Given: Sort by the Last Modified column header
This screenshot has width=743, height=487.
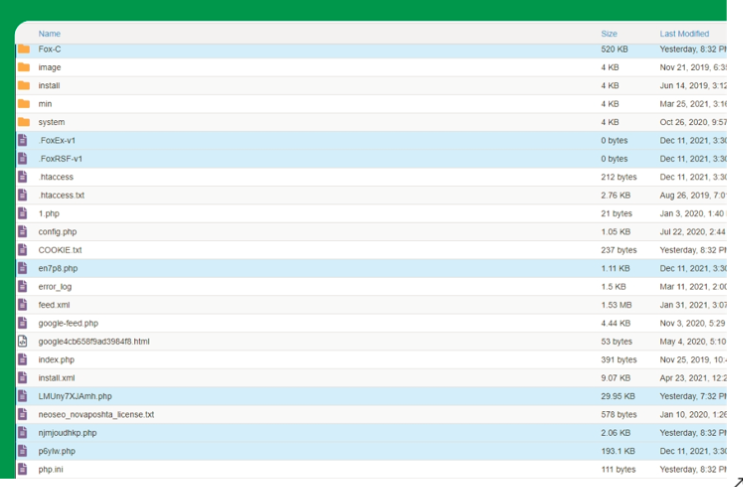Looking at the screenshot, I should point(684,34).
